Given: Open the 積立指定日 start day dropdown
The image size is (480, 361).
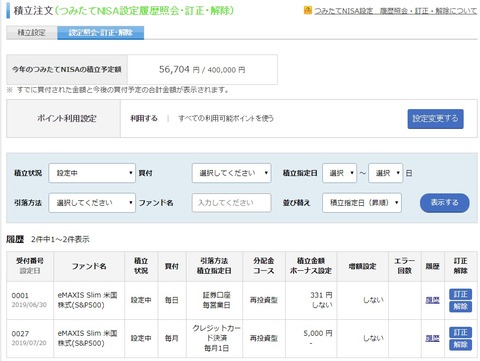Looking at the screenshot, I should pos(339,173).
